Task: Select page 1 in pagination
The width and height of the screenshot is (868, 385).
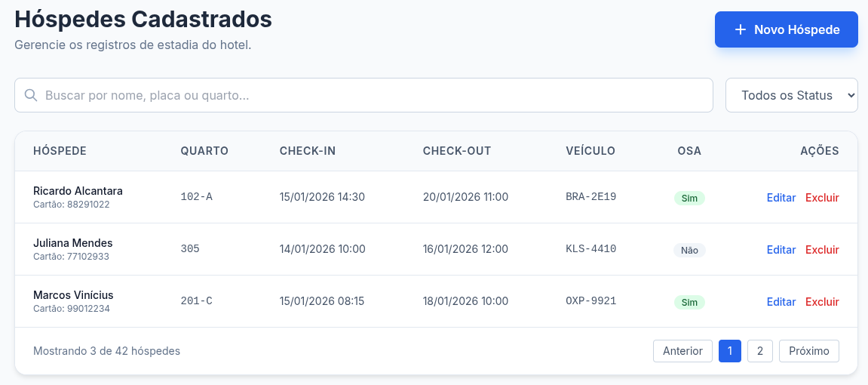Action: tap(730, 351)
